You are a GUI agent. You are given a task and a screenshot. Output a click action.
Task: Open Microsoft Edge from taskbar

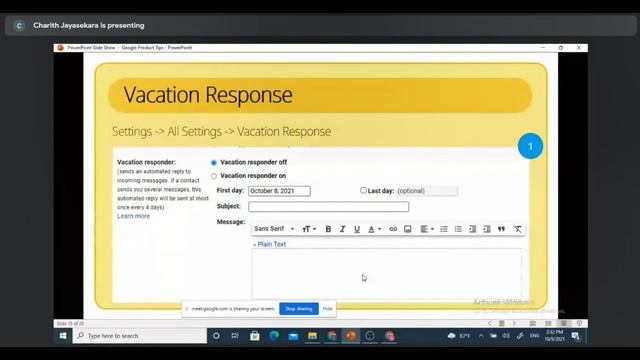[x=274, y=336]
